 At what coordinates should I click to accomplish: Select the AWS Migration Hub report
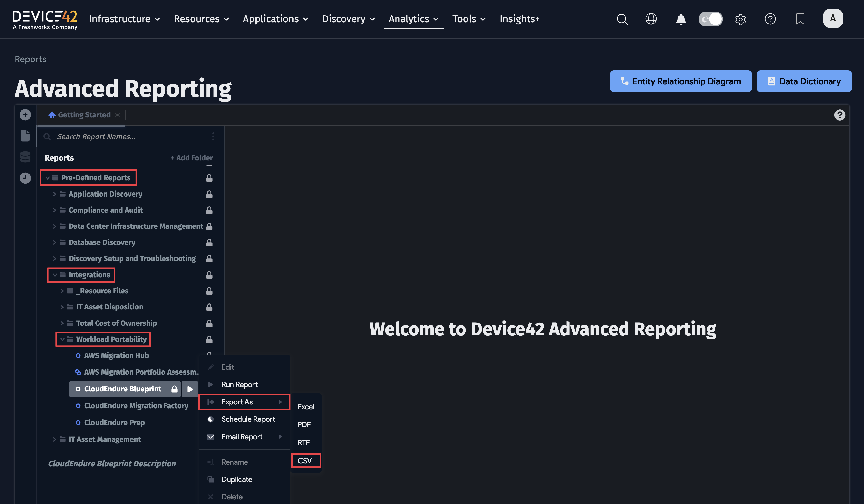pyautogui.click(x=116, y=355)
